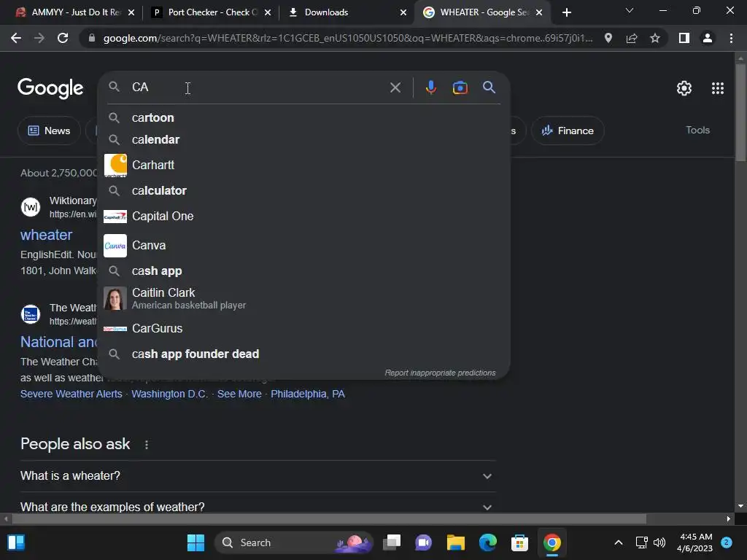The height and width of the screenshot is (560, 747).
Task: Open People also ask options menu
Action: click(146, 445)
